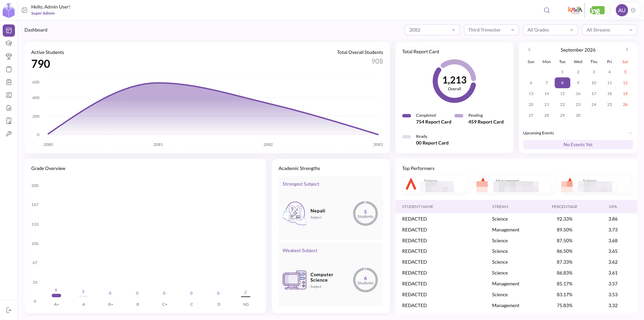Image resolution: width=644 pixels, height=320 pixels.
Task: Collapse the Upcoming Events section
Action: (x=630, y=133)
